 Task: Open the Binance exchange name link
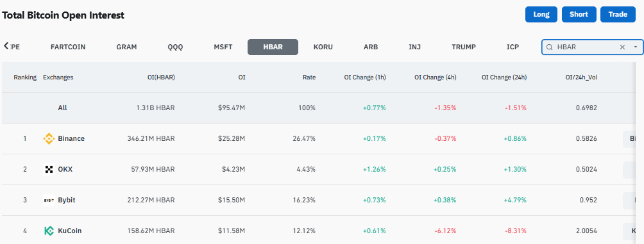pos(71,138)
